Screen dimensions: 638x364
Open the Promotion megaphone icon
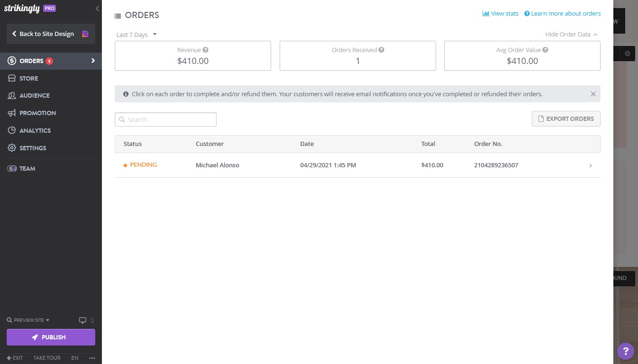13,113
